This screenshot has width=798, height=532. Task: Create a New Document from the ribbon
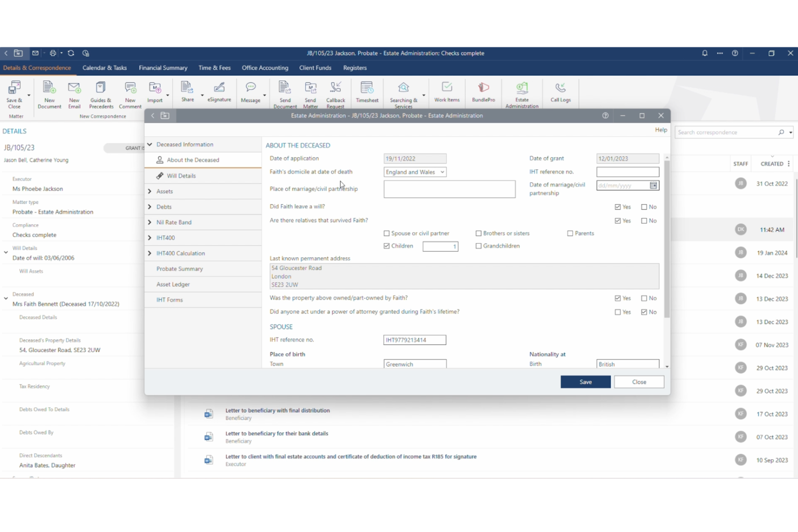point(49,94)
